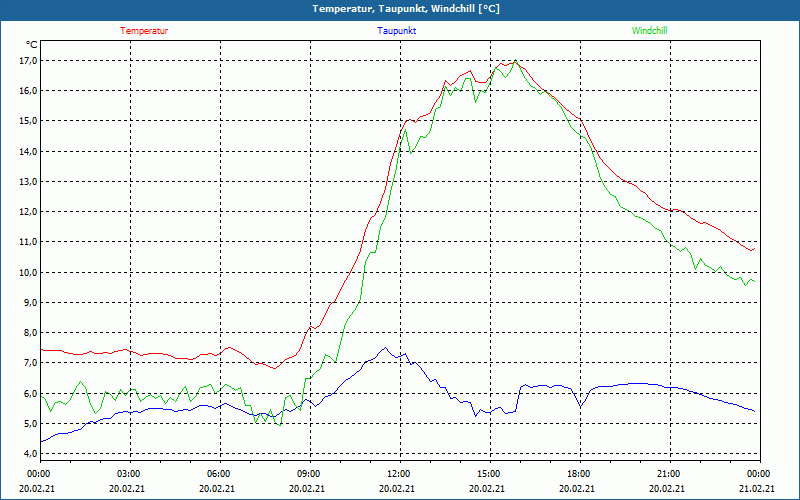Click the 11,0 y-axis value
The height and width of the screenshot is (500, 800).
[29, 242]
